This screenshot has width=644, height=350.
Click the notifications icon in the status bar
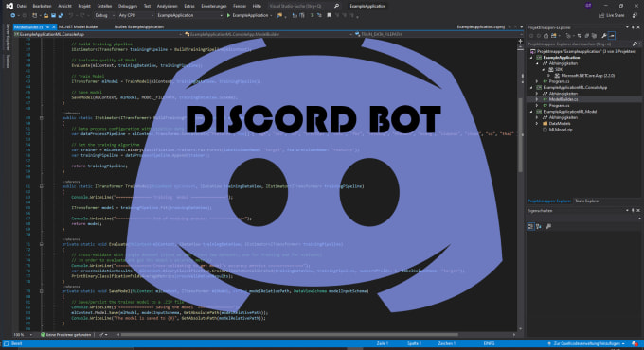point(635,343)
